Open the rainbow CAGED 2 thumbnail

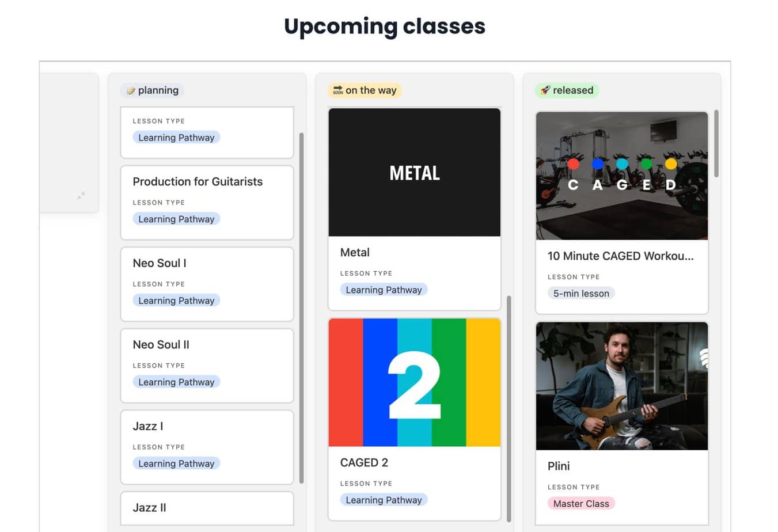(414, 382)
